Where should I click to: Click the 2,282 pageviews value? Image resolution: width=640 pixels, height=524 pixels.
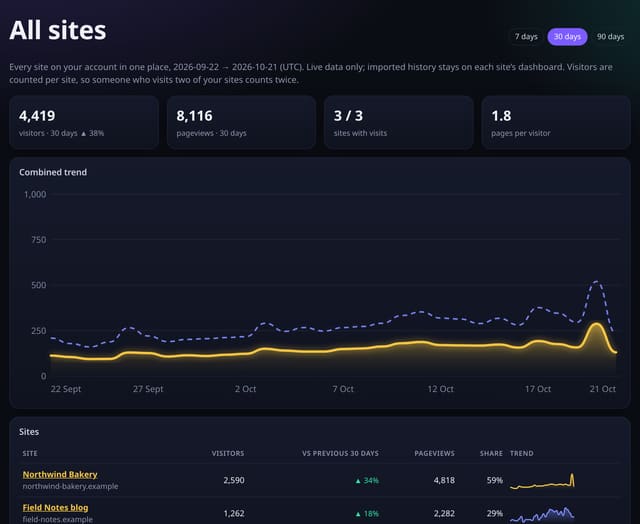click(x=444, y=513)
